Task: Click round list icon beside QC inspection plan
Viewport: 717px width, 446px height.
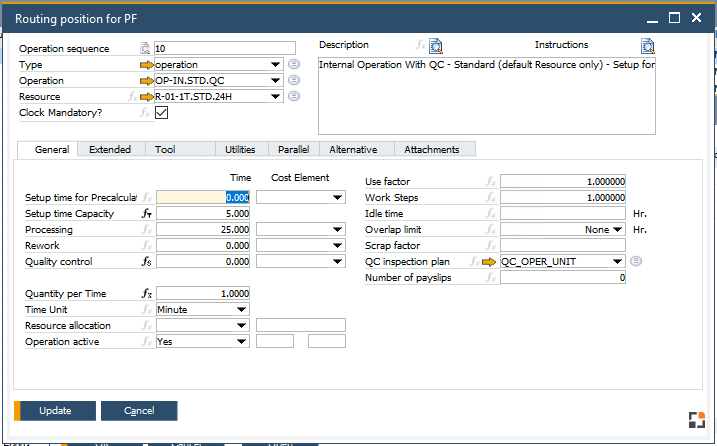Action: (636, 261)
